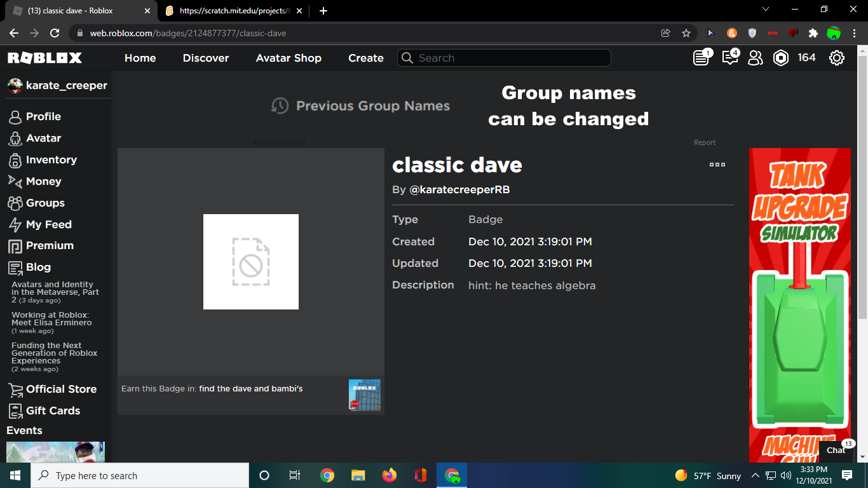
Task: Click the Robux hexagon icon
Action: (x=780, y=58)
